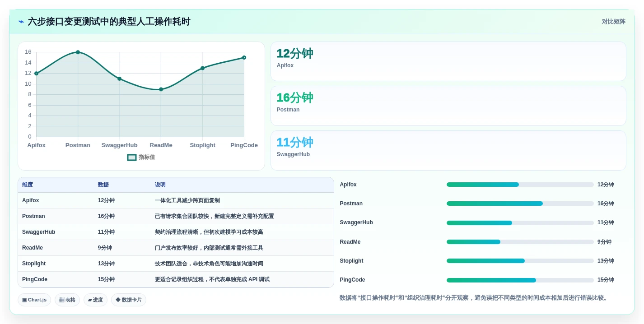Click the SwaggerHub progress bar
This screenshot has height=324, width=644.
point(520,222)
